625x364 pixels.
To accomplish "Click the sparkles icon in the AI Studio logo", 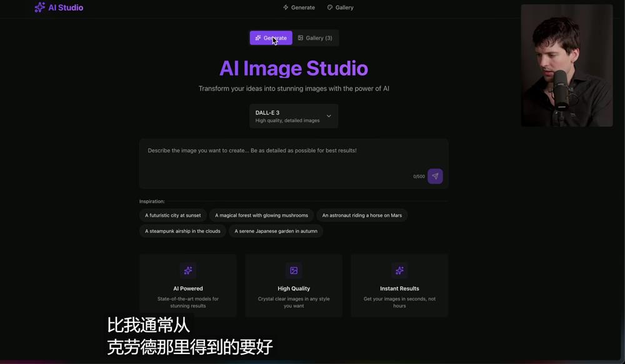I will [x=40, y=7].
